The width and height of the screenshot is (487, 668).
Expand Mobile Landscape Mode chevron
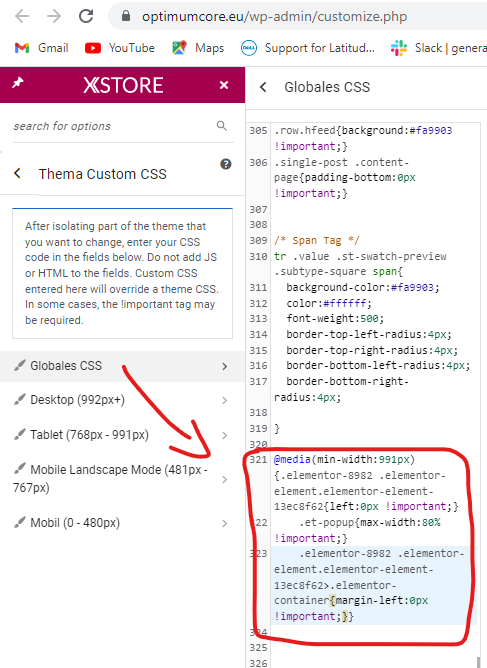[225, 480]
